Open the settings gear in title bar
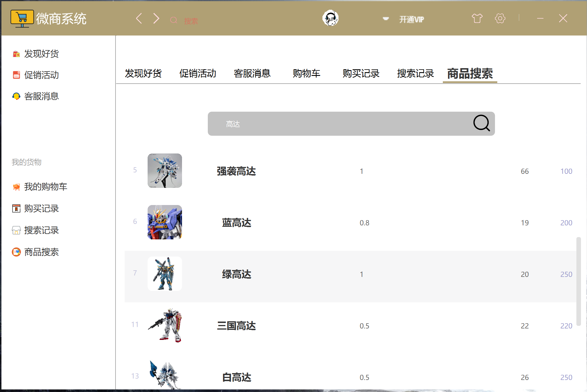 click(500, 18)
